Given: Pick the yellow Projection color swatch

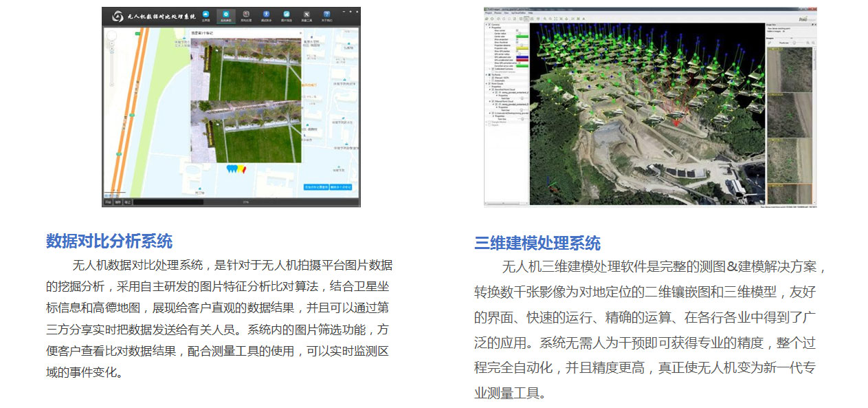Looking at the screenshot, I should click(x=522, y=48).
